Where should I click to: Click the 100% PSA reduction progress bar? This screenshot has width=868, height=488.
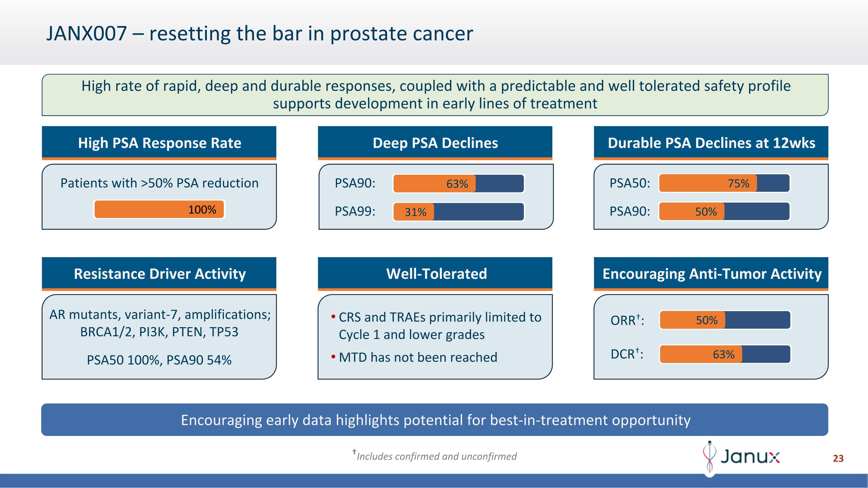[x=159, y=209]
